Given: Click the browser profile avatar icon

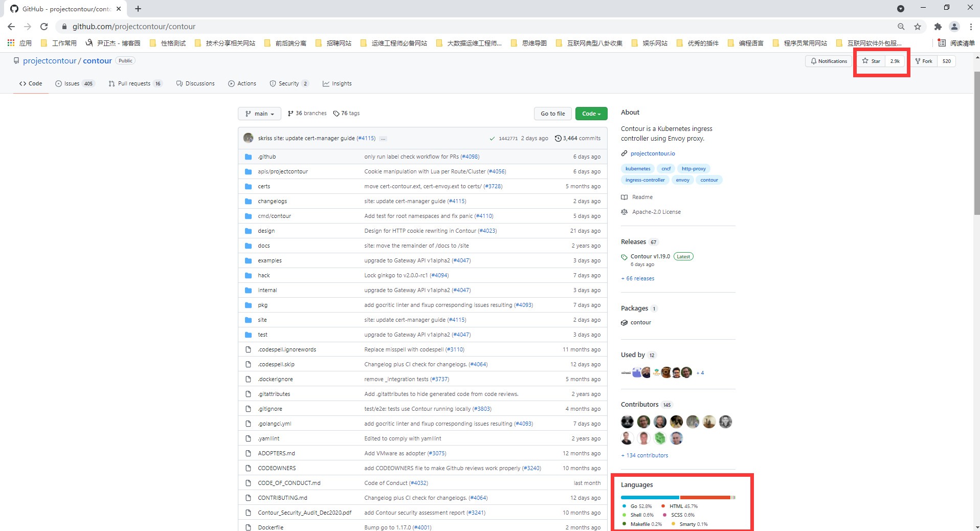Looking at the screenshot, I should [x=954, y=27].
